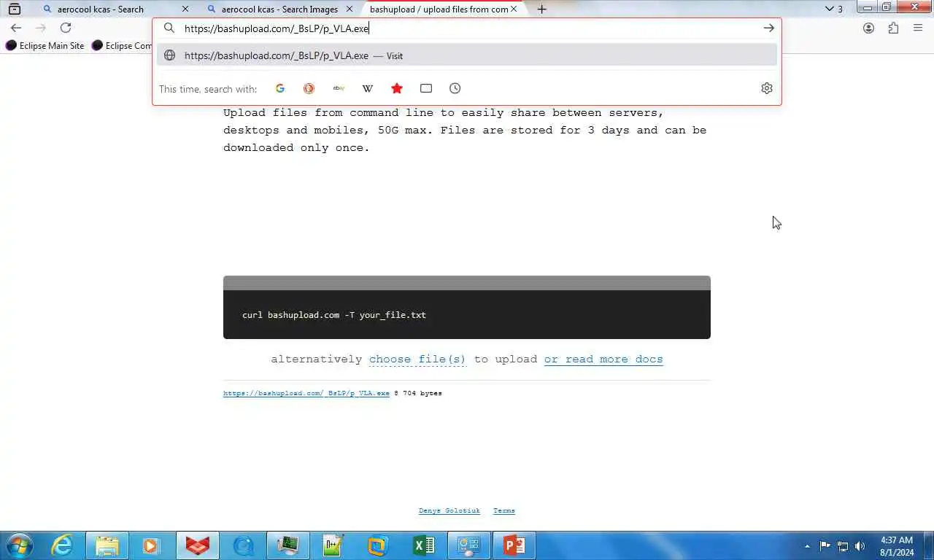934x560 pixels.
Task: Open search settings gear in address dropdown
Action: click(x=767, y=88)
